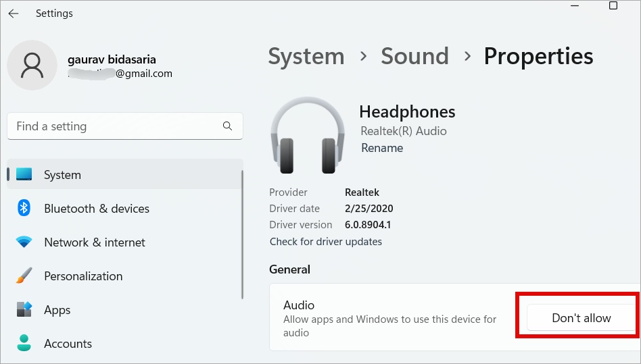Click the user profile avatar icon
Image resolution: width=641 pixels, height=364 pixels.
coord(32,65)
